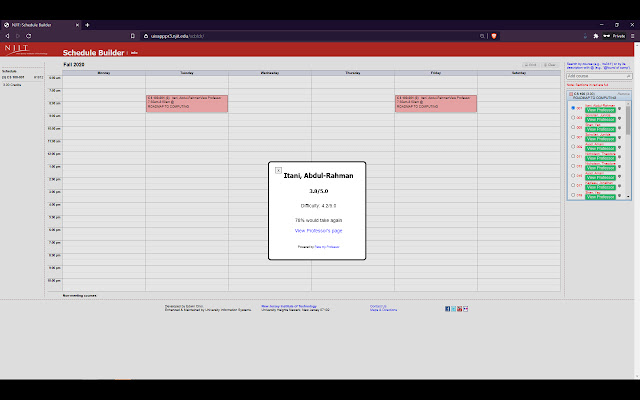Screen dimensions: 640x400
Task: Click View Professor for section 011
Action: 600,158
